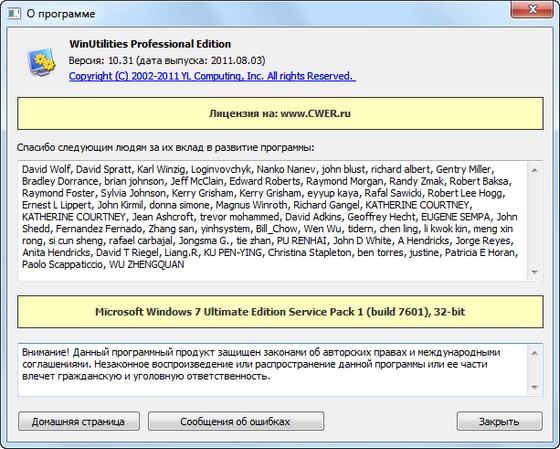Click inside the Внимание copyright warning text box
This screenshot has height=449, width=560.
coord(273,370)
